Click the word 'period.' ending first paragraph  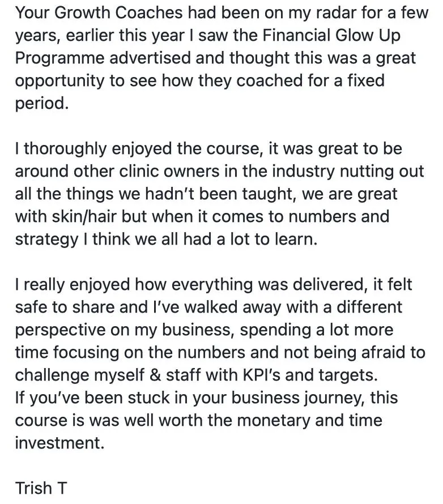(42, 104)
